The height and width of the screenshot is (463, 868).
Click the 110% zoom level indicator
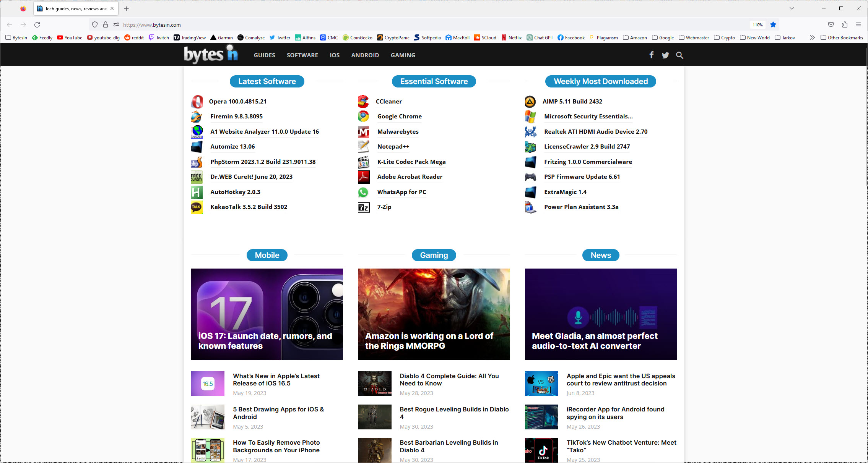coord(757,25)
